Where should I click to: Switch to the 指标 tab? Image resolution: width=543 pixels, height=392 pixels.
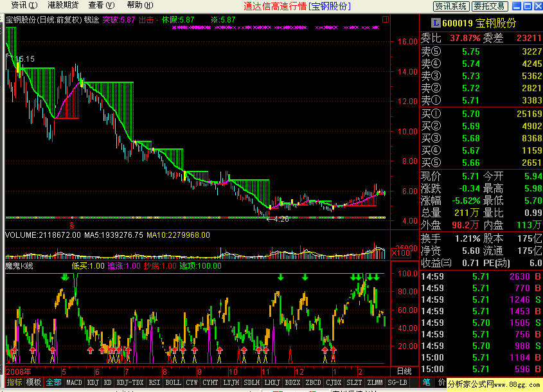14,382
